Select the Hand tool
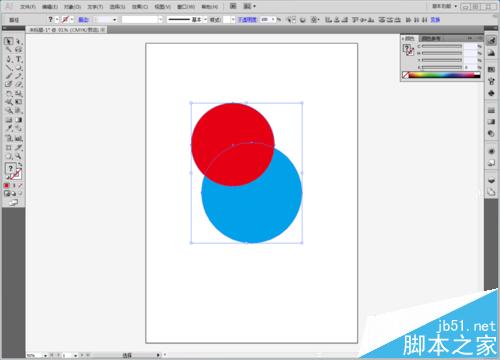This screenshot has width=500, height=360. point(9,156)
